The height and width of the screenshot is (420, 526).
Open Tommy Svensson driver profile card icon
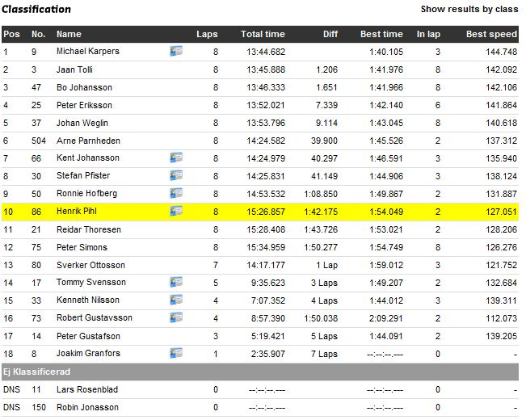click(x=176, y=282)
